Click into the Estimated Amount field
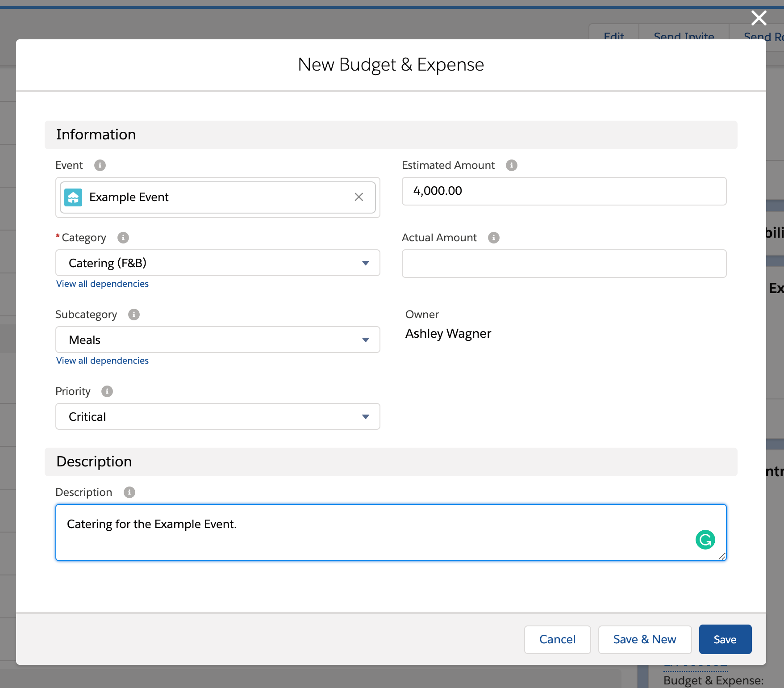Image resolution: width=784 pixels, height=688 pixels. pos(564,191)
